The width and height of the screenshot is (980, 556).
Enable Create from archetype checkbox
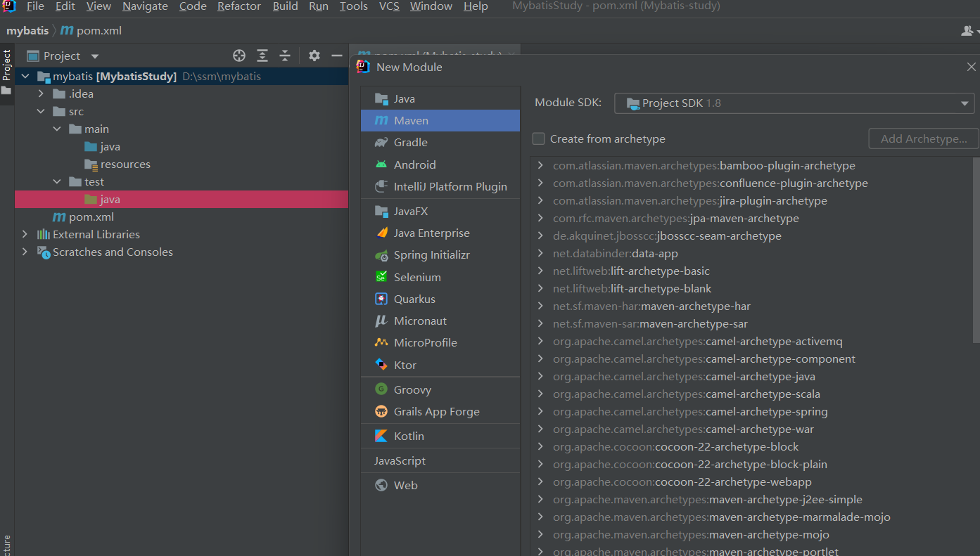pos(539,139)
